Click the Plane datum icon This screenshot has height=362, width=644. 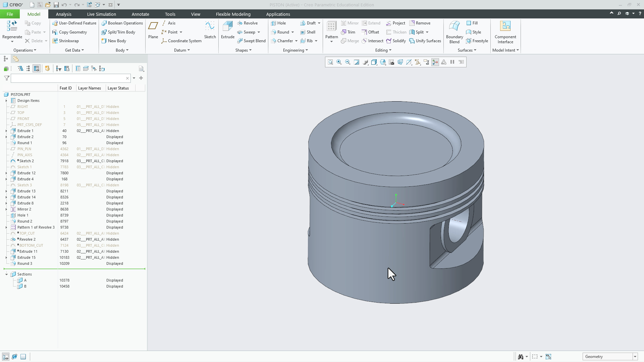153,27
